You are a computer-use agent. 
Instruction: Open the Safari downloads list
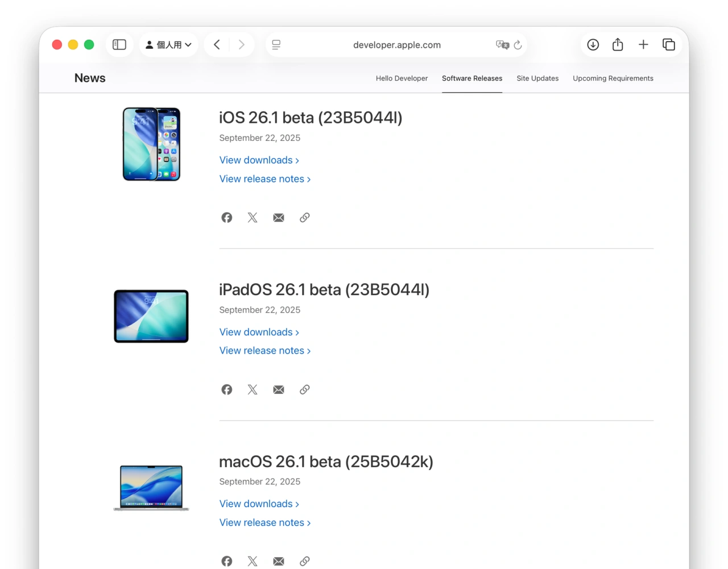coord(593,44)
